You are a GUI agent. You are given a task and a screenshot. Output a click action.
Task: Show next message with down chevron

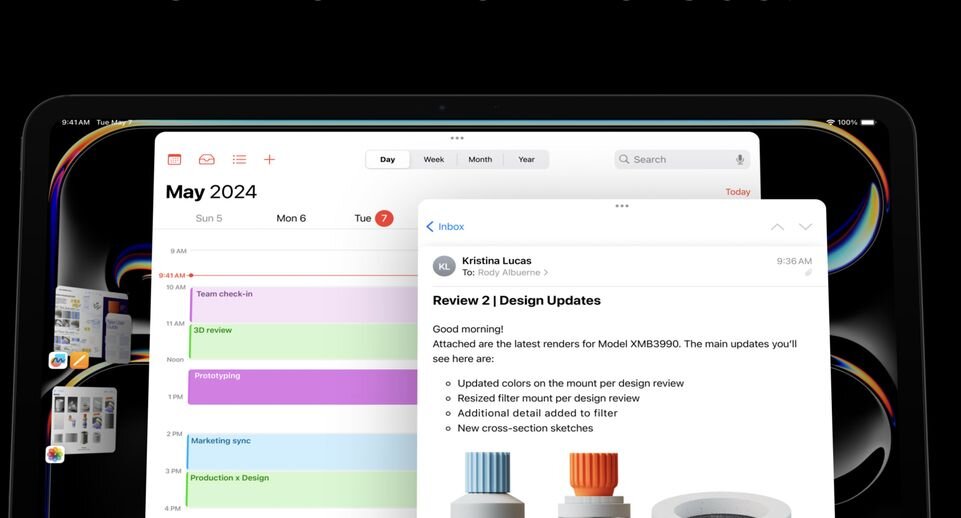point(805,227)
